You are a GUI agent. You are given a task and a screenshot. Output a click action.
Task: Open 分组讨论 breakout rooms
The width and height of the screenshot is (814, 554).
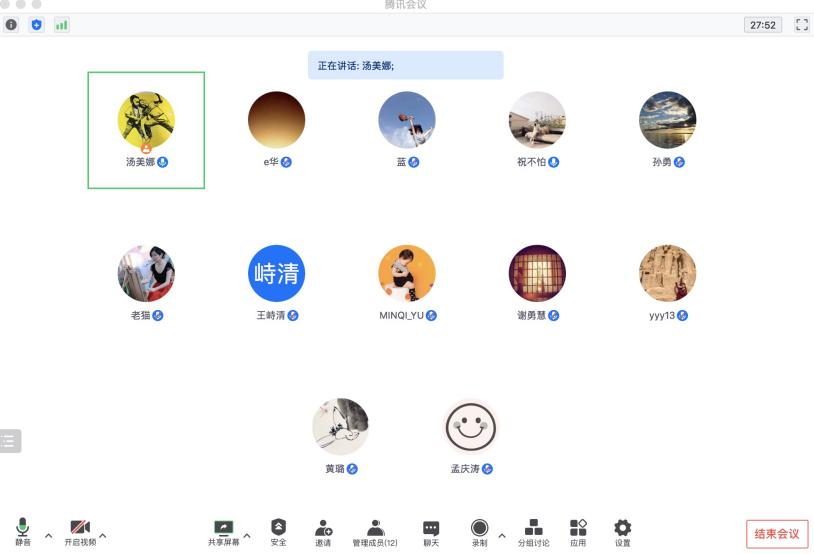click(533, 531)
